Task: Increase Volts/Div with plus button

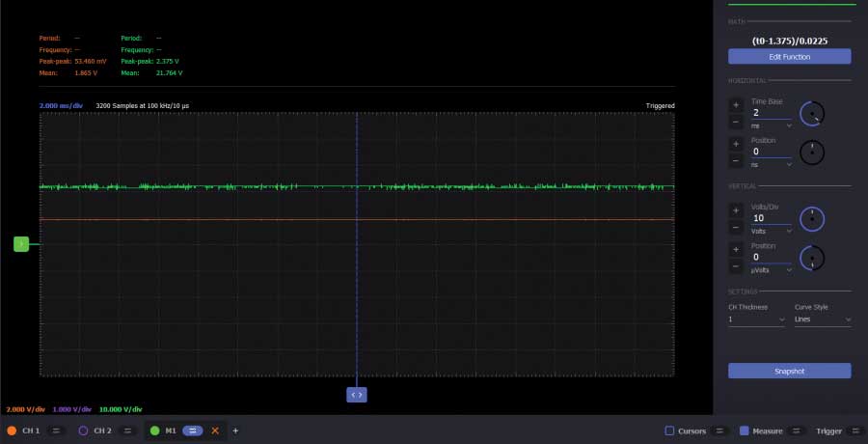Action: point(736,209)
